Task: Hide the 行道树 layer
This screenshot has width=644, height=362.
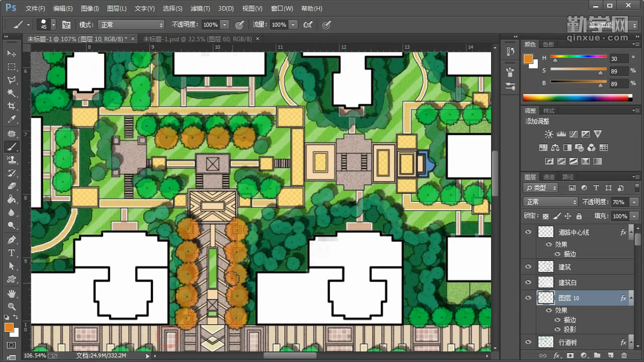Action: tap(528, 342)
